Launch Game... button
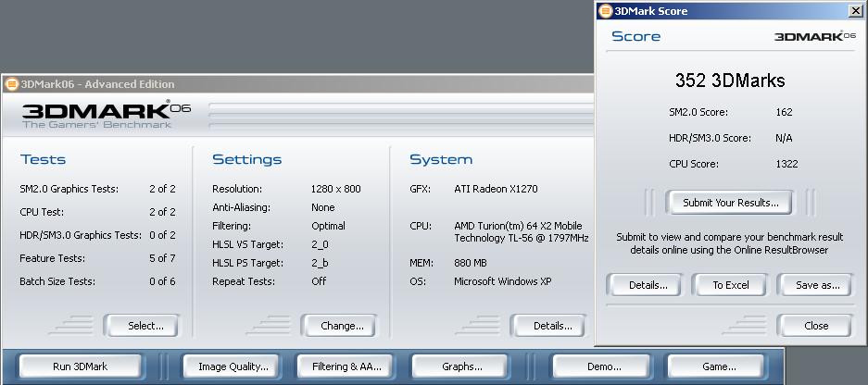The width and height of the screenshot is (868, 385). click(x=716, y=366)
